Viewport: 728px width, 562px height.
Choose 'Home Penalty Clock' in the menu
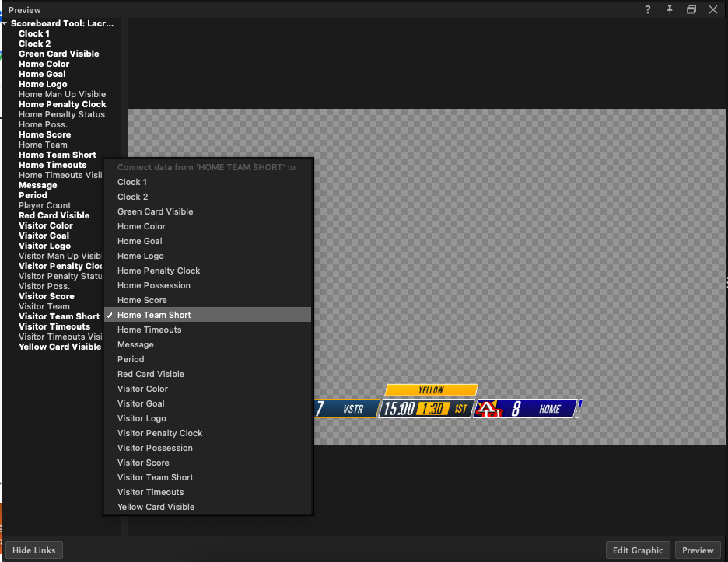click(x=208, y=271)
